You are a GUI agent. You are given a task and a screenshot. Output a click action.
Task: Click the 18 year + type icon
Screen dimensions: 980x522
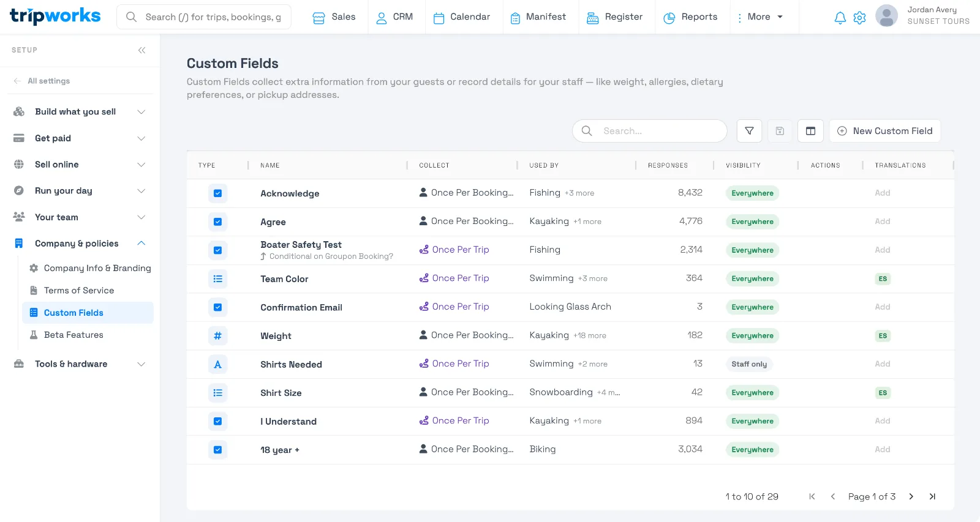(217, 450)
